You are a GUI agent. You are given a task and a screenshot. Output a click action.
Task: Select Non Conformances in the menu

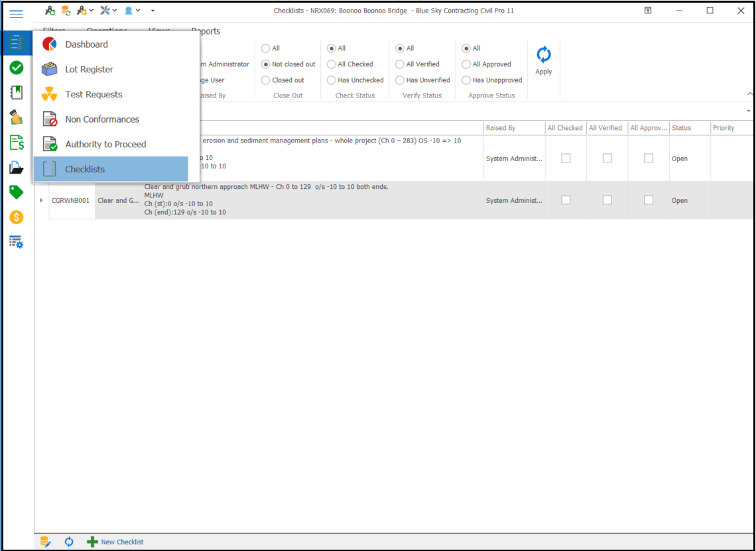click(101, 119)
